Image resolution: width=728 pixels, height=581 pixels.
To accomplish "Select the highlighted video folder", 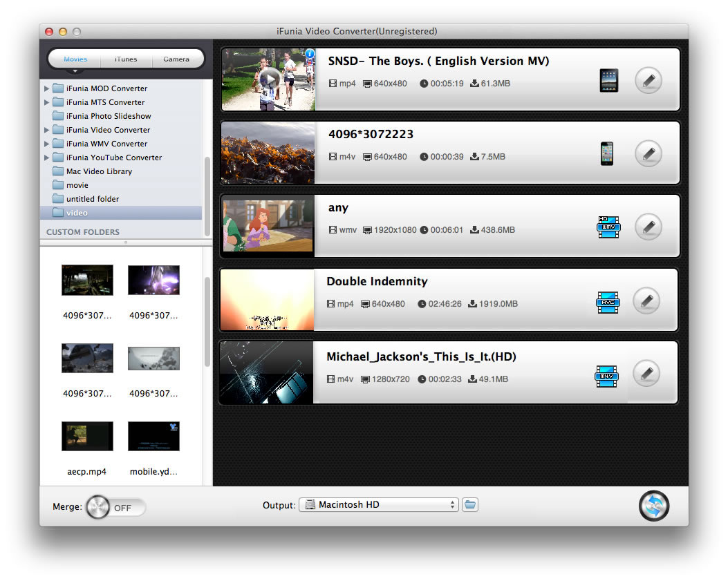I will 121,213.
